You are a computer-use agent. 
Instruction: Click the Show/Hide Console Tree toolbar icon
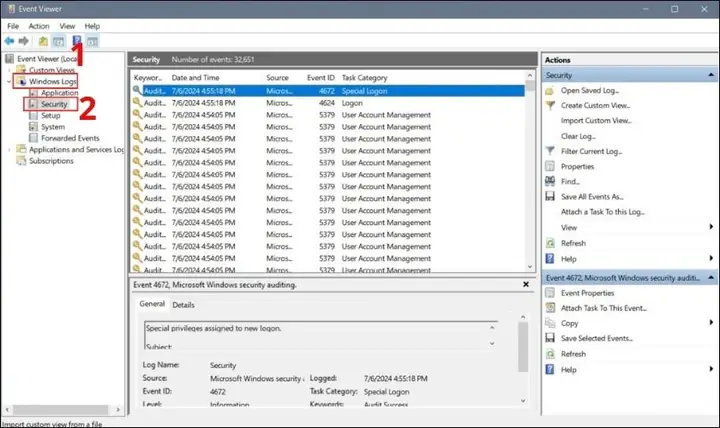tap(58, 41)
